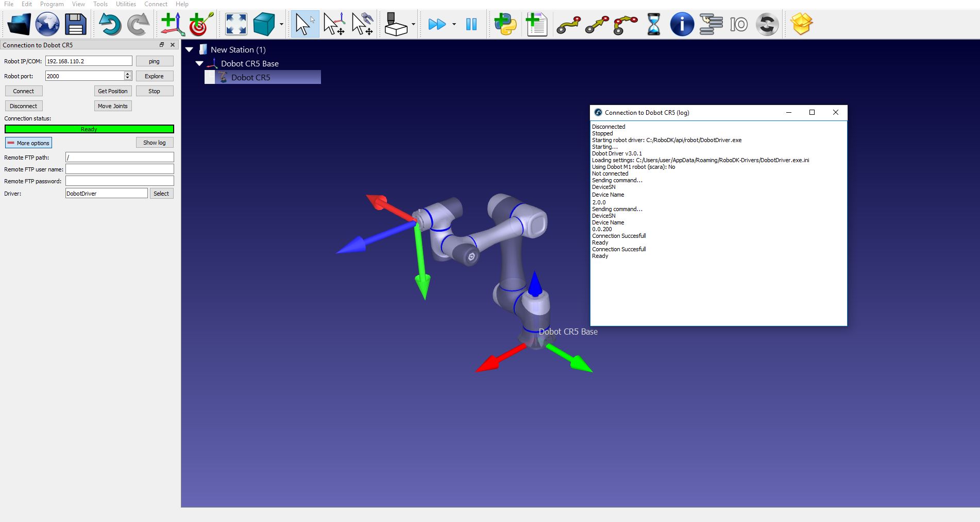The width and height of the screenshot is (980, 522).
Task: Pause the simulation
Action: [471, 24]
